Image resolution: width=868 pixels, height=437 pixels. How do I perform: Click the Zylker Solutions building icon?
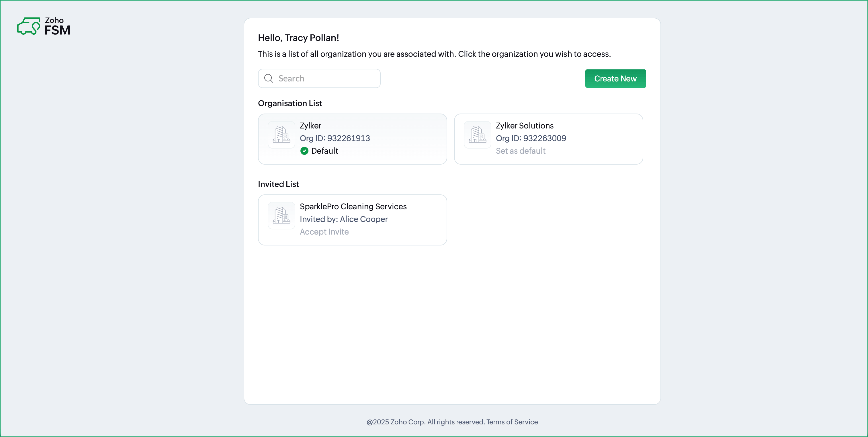(x=478, y=135)
